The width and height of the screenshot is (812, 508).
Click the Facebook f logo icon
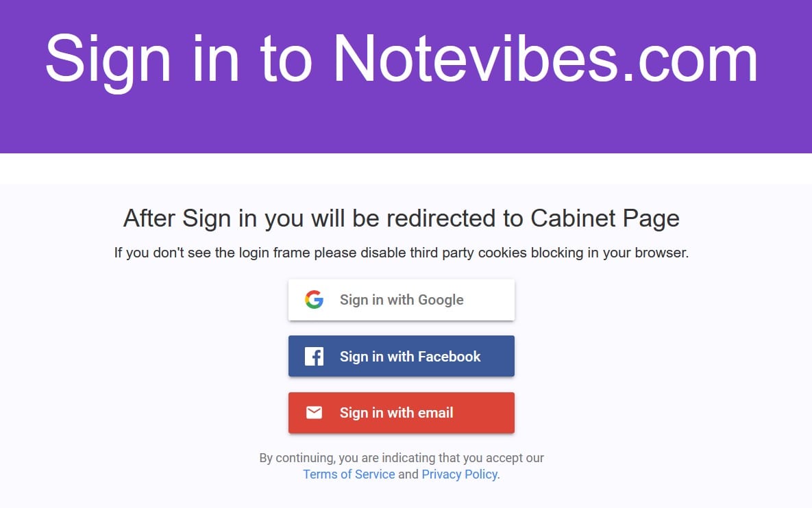pyautogui.click(x=314, y=356)
